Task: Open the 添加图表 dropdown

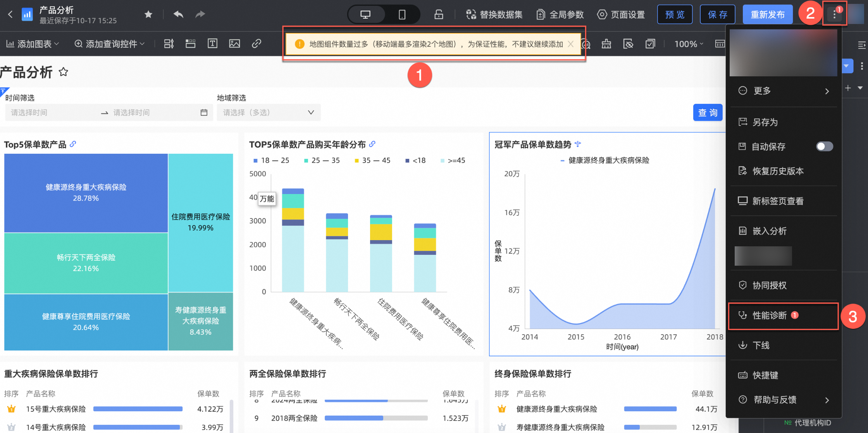Action: click(x=33, y=44)
